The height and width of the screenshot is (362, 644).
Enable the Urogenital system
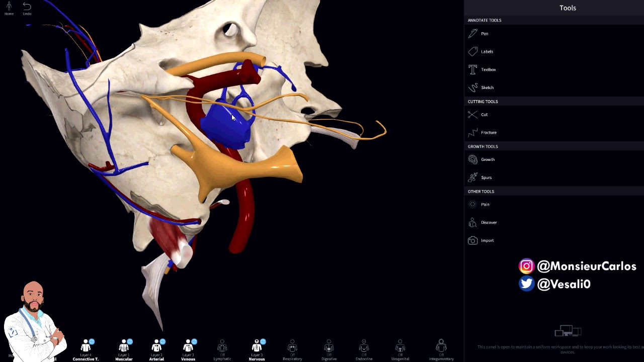400,350
